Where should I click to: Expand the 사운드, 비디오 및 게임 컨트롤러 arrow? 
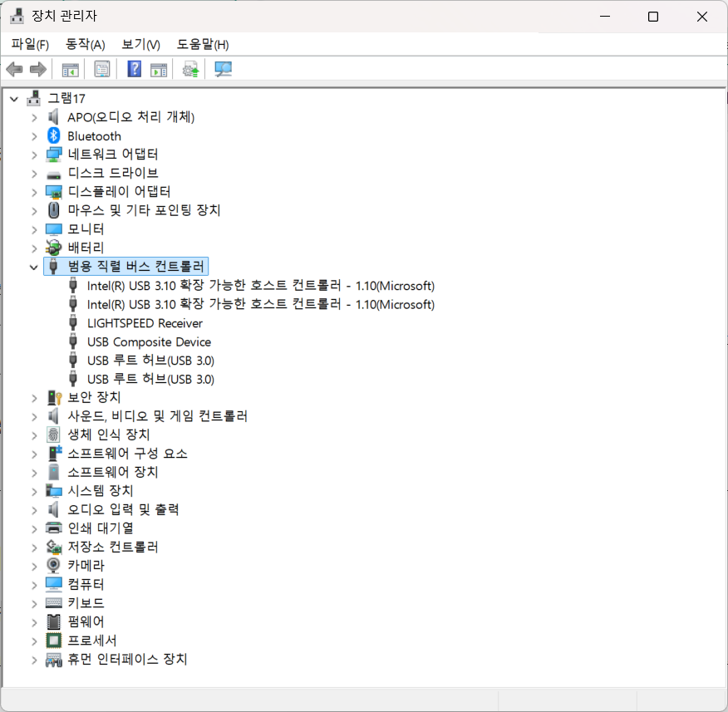(x=34, y=416)
